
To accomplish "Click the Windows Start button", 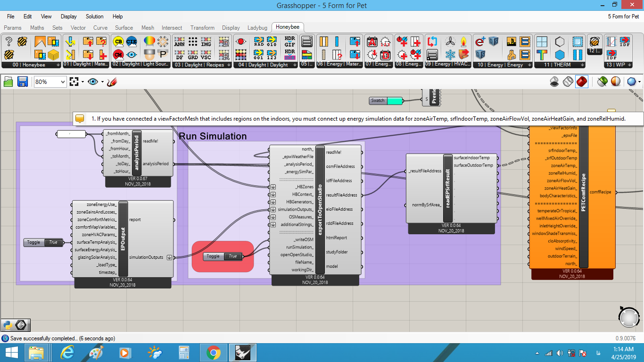I will (11, 353).
